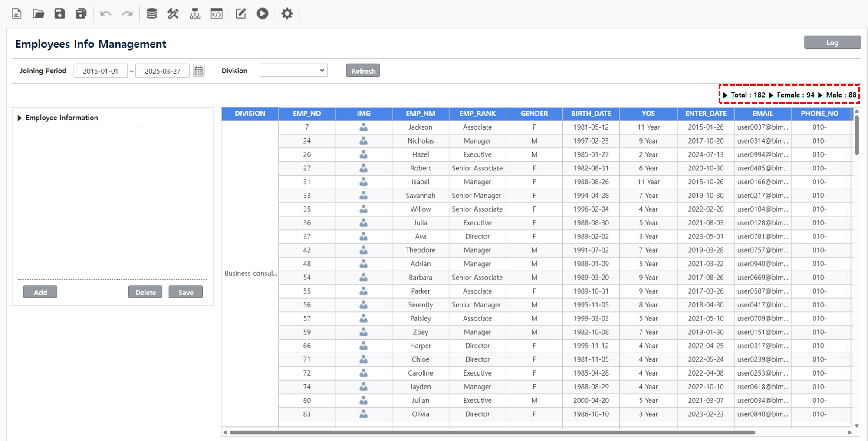Open the hierarchy diagram icon
The height and width of the screenshot is (441, 868).
(195, 13)
